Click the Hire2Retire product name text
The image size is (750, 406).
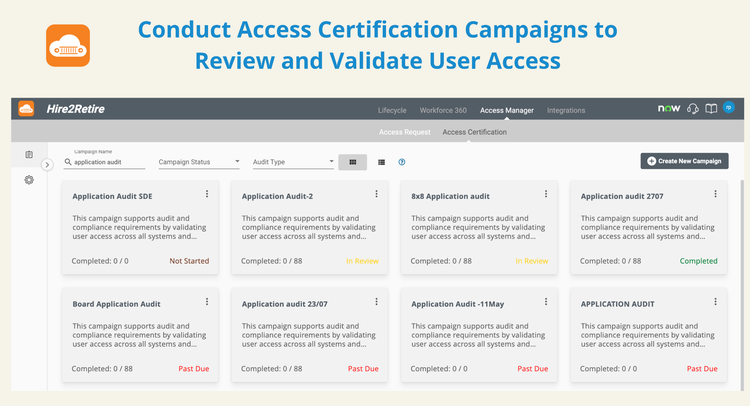[76, 109]
